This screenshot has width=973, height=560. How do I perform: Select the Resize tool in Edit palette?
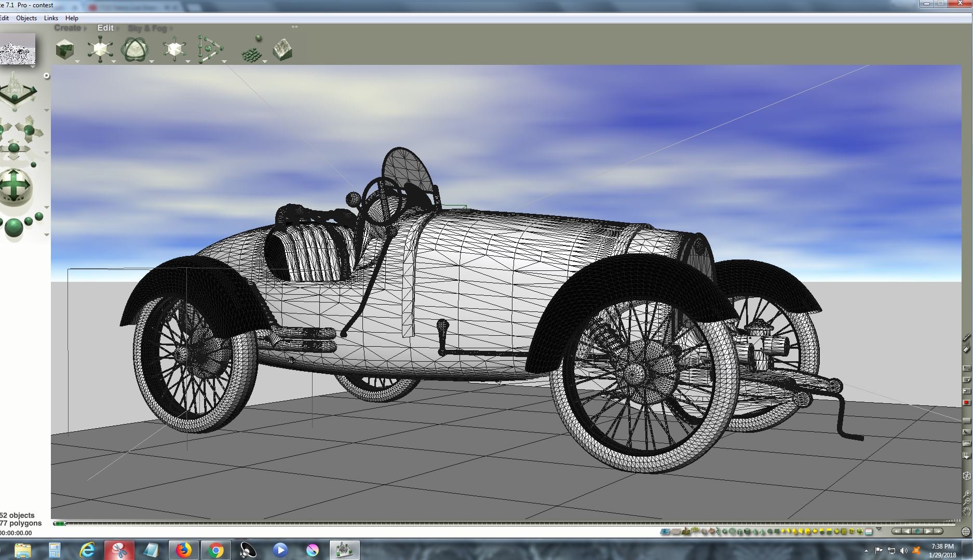click(x=100, y=49)
